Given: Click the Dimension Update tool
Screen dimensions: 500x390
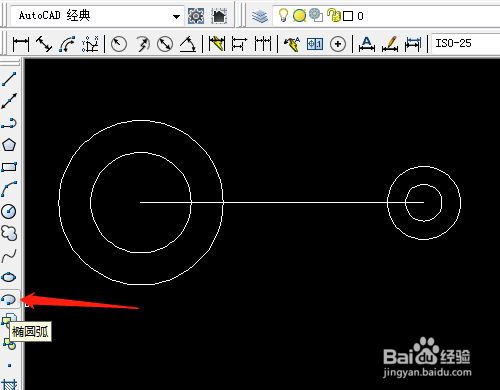Looking at the screenshot, I should [413, 44].
